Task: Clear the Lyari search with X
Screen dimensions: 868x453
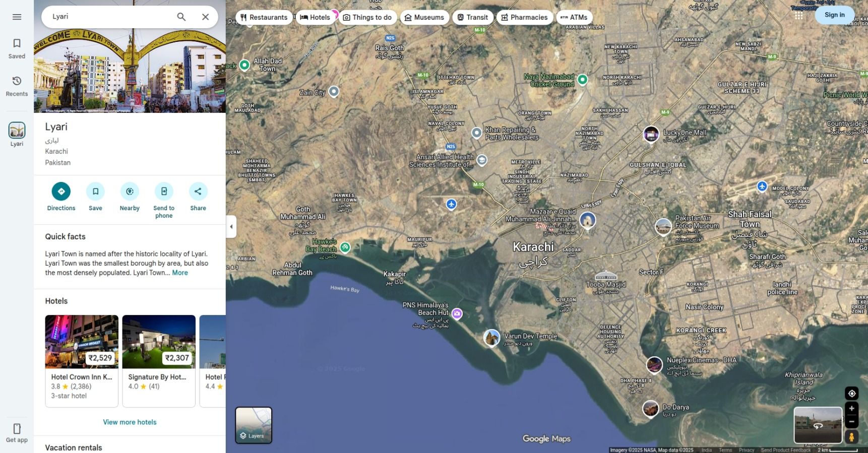Action: (x=205, y=17)
